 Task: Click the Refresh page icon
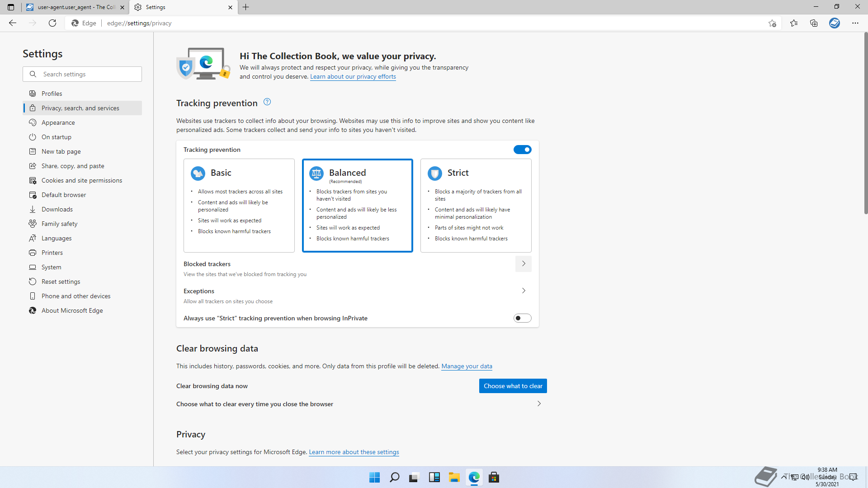[52, 23]
